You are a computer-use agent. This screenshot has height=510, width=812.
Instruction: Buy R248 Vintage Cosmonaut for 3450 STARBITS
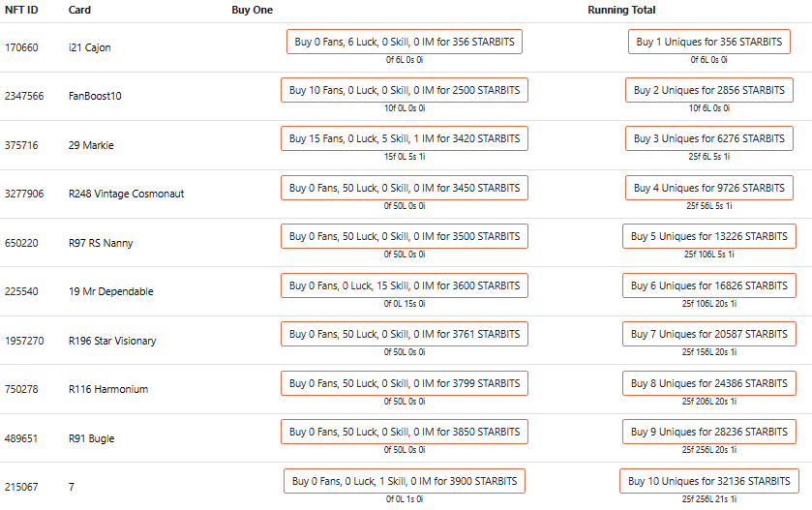pos(405,188)
